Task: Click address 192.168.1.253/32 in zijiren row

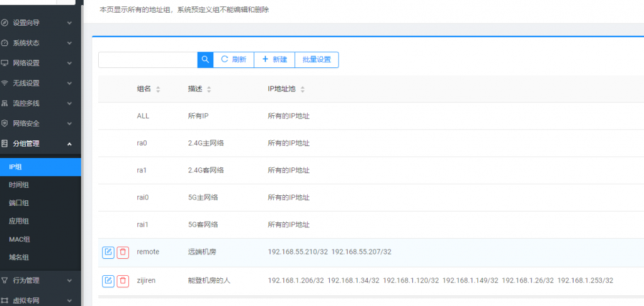Action: [x=585, y=281]
